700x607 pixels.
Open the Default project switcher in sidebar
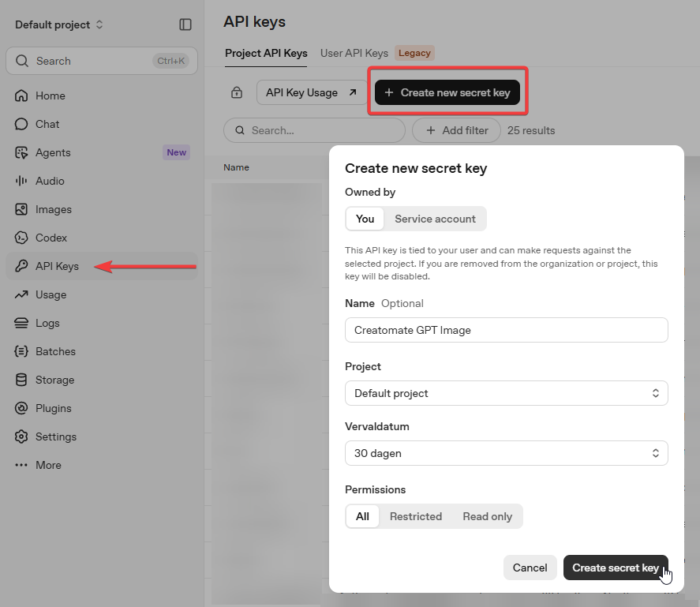[x=59, y=24]
